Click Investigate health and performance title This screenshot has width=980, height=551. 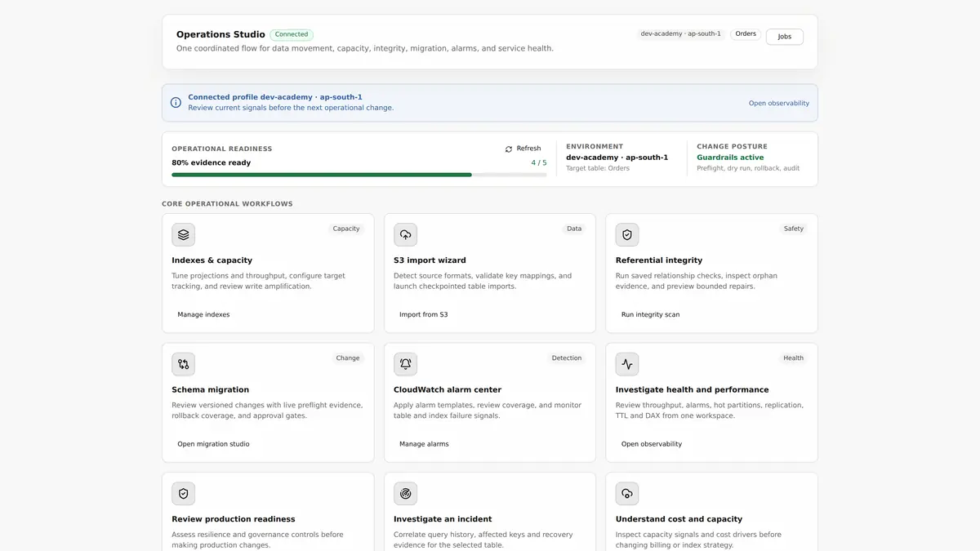692,390
